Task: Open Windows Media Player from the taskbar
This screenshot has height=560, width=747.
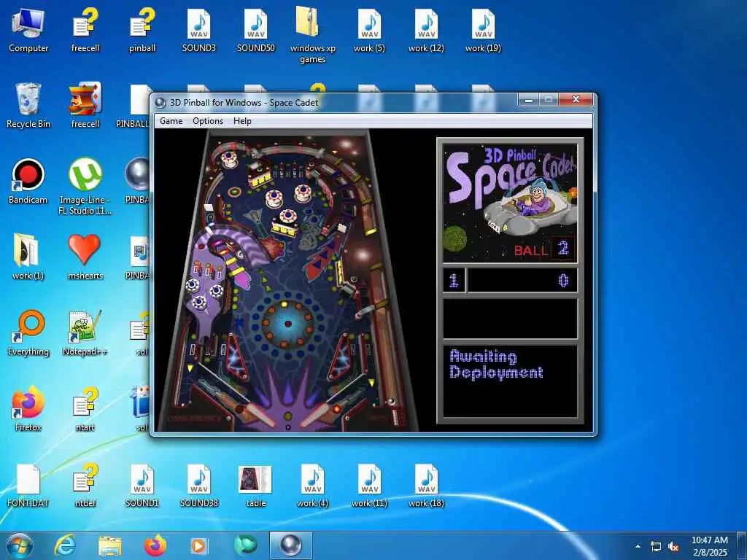Action: pyautogui.click(x=200, y=545)
